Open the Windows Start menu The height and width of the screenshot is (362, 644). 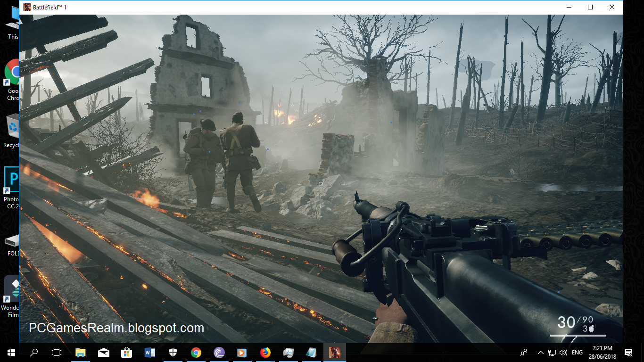pyautogui.click(x=11, y=352)
